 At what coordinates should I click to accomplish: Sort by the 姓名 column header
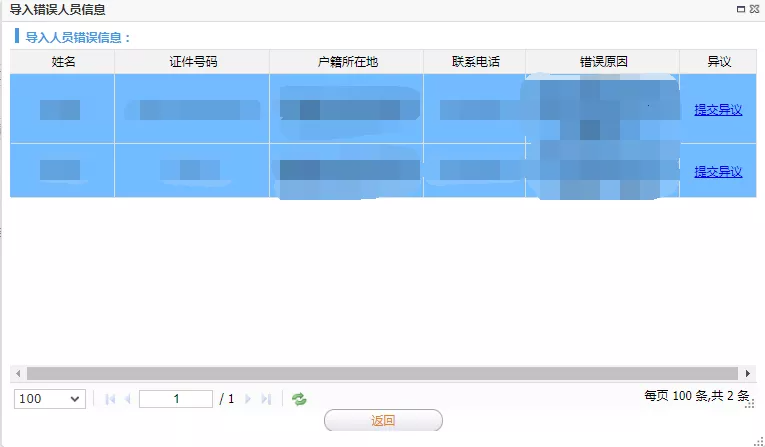point(63,62)
